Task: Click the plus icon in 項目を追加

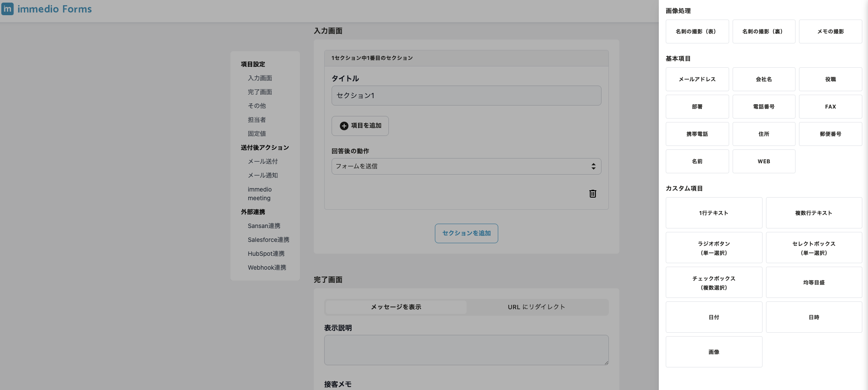Action: coord(344,126)
